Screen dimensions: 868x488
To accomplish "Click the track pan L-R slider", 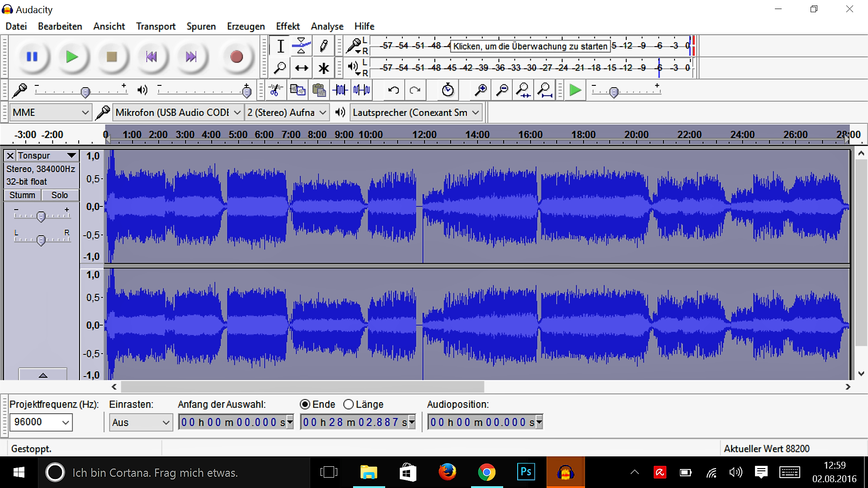I will pyautogui.click(x=41, y=240).
